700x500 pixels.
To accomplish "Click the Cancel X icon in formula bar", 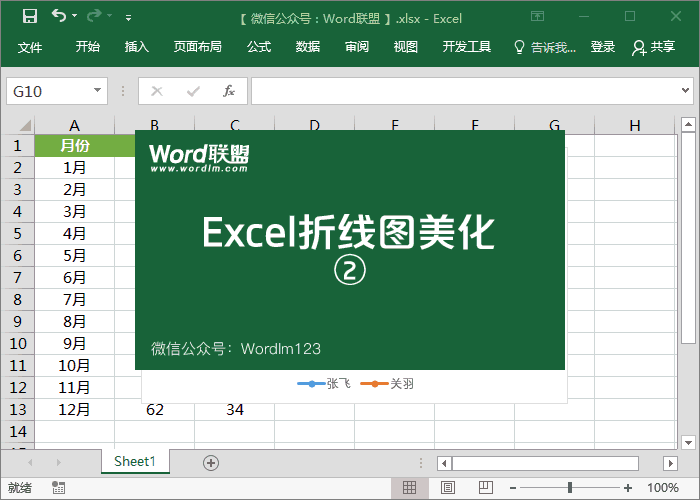I will point(157,91).
